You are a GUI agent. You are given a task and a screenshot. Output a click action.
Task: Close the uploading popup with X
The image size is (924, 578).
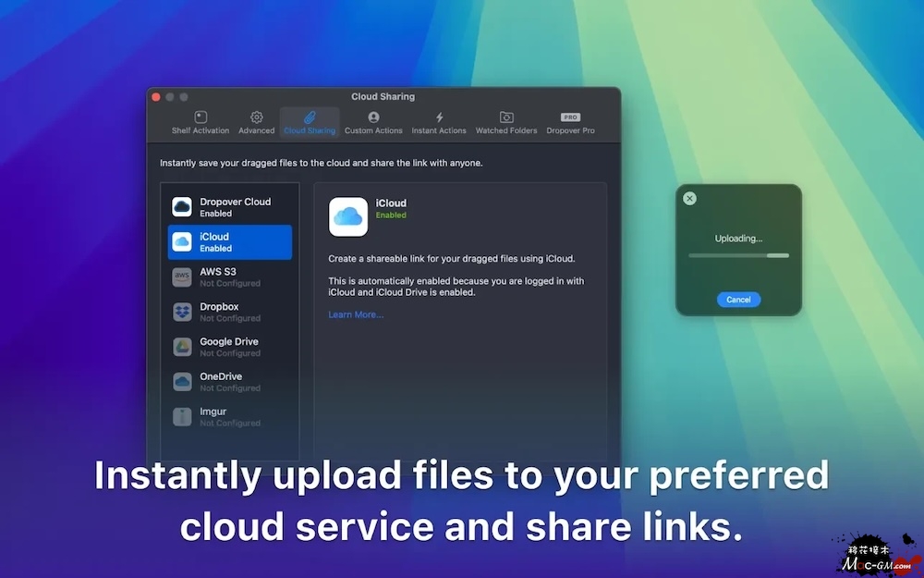(x=689, y=198)
